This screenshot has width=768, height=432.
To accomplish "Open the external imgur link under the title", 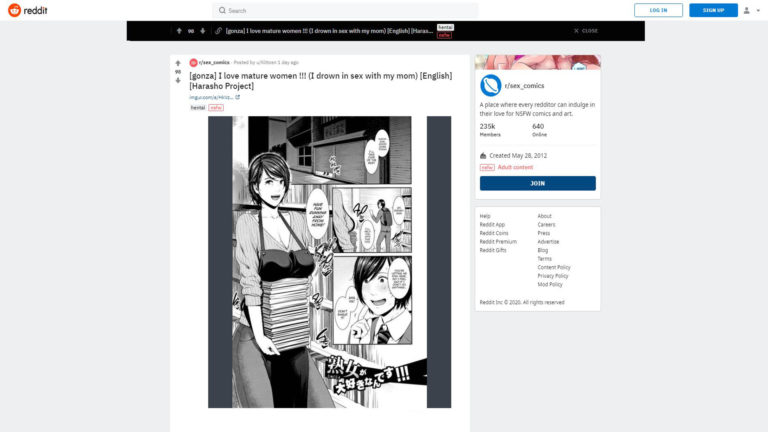I will click(x=213, y=97).
